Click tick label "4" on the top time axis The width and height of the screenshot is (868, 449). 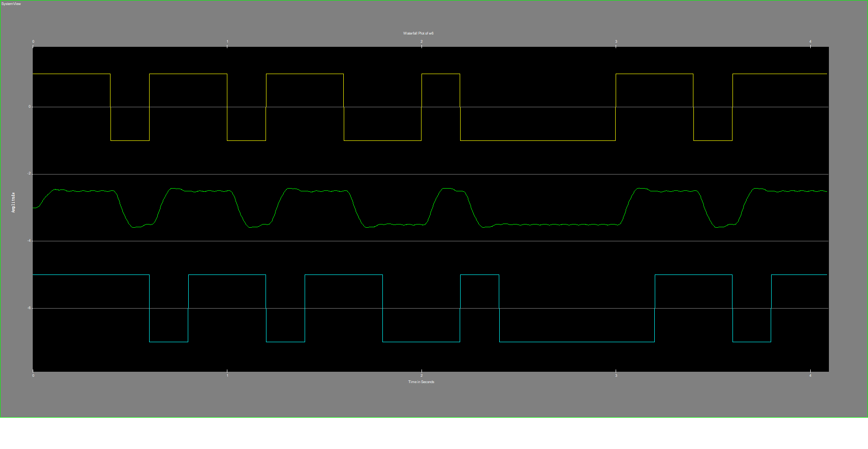[810, 41]
